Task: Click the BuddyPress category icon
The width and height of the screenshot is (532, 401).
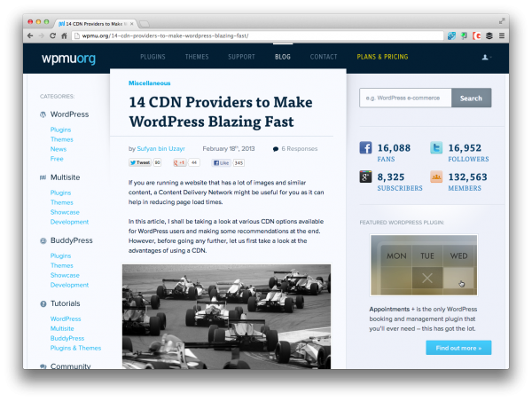Action: [x=43, y=240]
